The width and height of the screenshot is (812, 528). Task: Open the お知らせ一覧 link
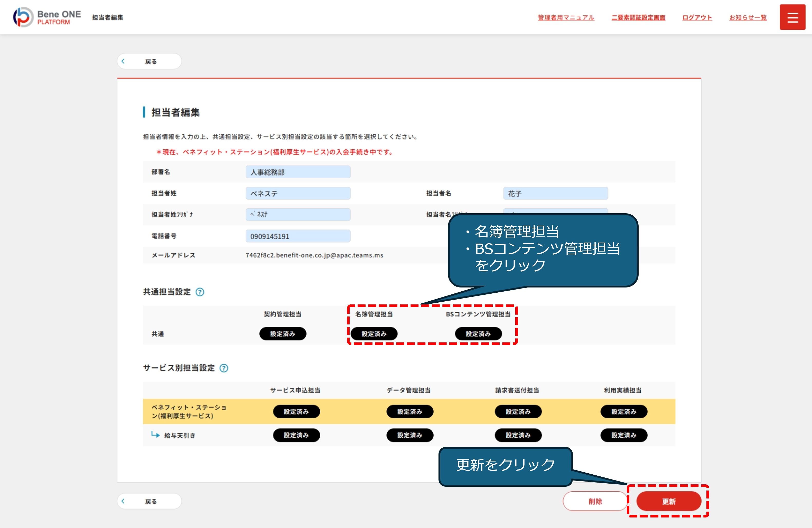pos(748,17)
